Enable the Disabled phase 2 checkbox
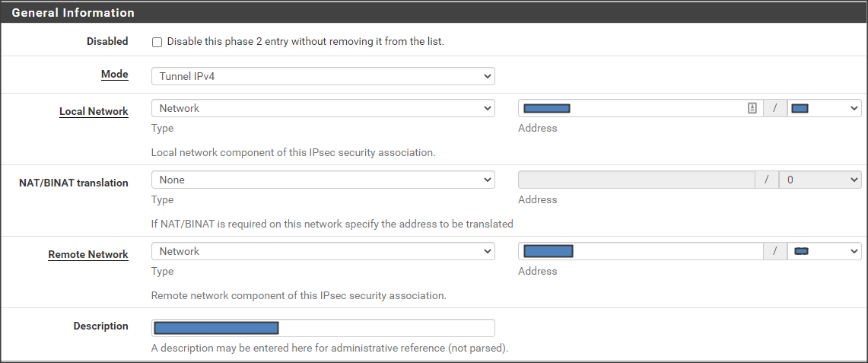This screenshot has width=868, height=363. [157, 43]
